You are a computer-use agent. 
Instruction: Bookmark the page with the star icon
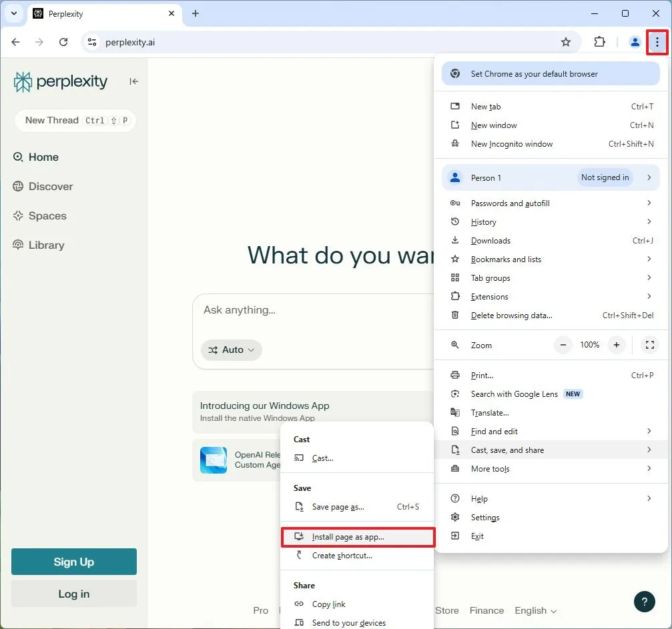(566, 41)
